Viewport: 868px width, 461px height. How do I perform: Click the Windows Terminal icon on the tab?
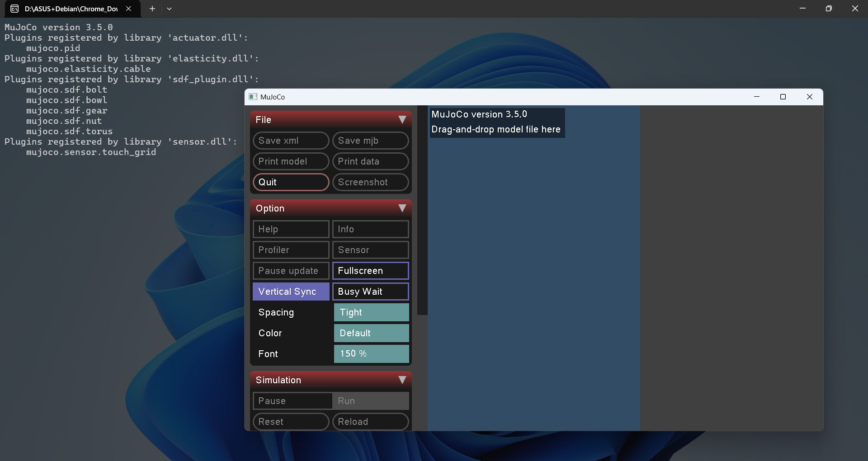click(x=14, y=9)
